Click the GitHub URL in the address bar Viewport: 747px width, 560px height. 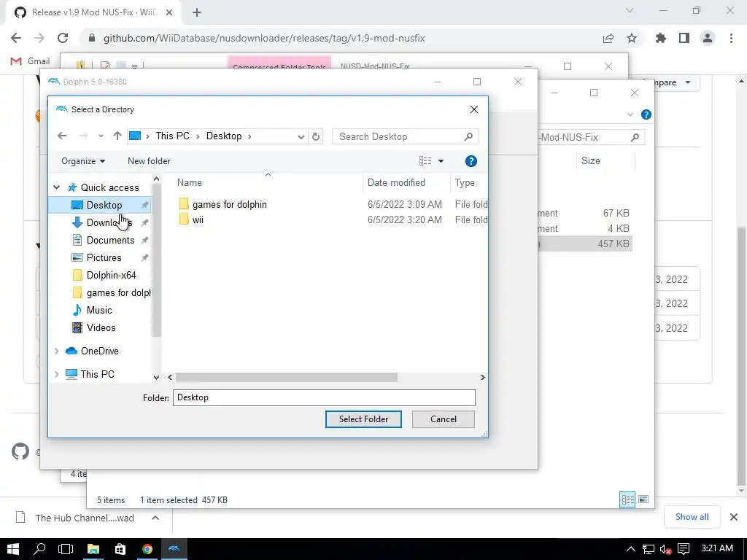[264, 38]
